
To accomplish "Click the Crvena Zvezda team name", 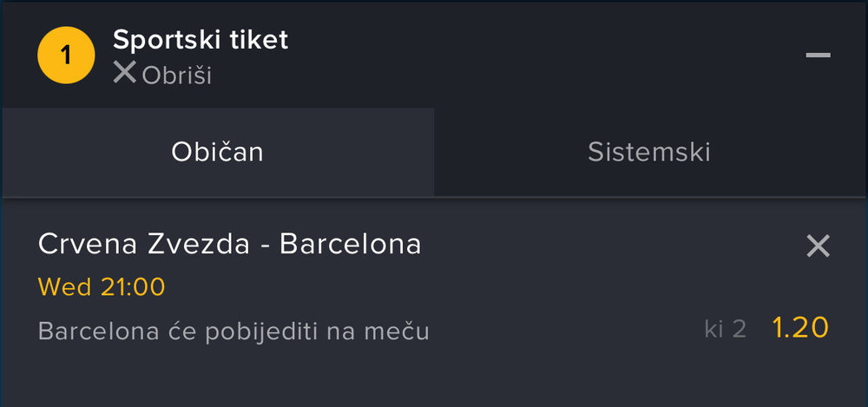I will pos(146,245).
